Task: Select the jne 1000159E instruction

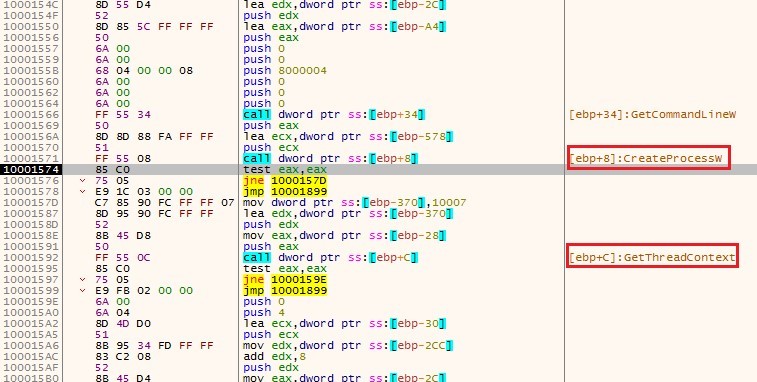Action: 285,280
